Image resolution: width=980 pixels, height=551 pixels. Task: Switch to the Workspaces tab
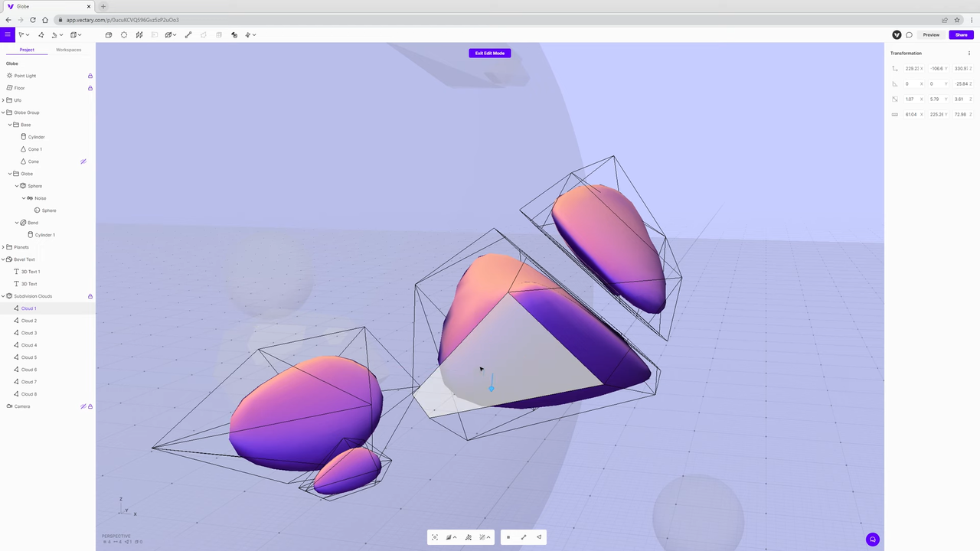pos(68,50)
